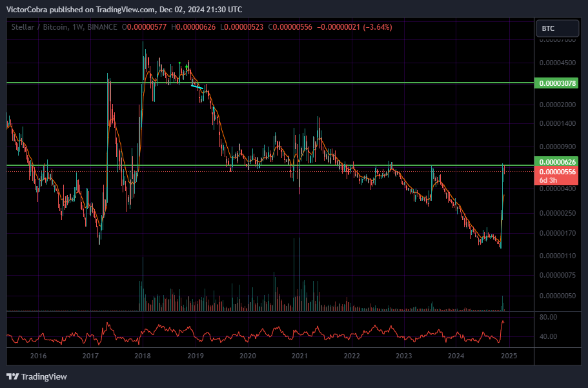
Task: Click the 0.00000075 price axis label
Action: point(557,276)
